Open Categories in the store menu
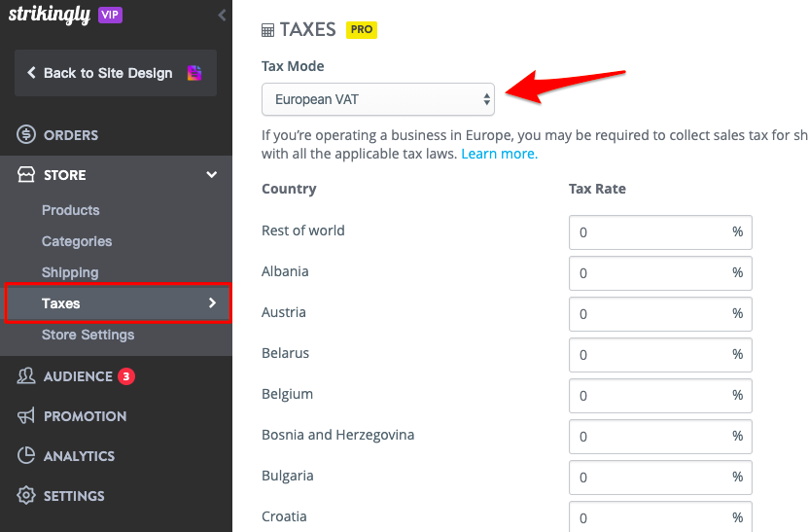The height and width of the screenshot is (532, 809). click(77, 241)
